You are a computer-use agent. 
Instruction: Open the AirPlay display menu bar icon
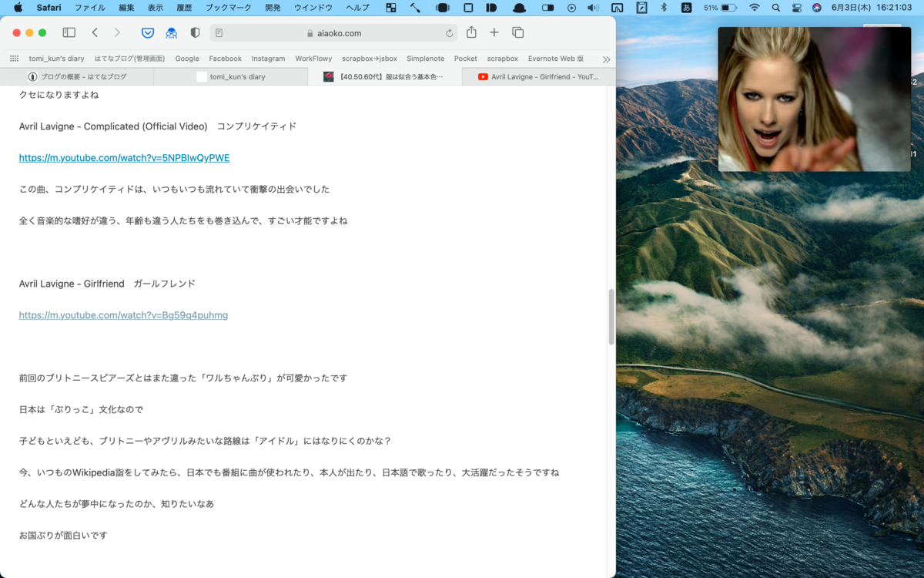(618, 8)
